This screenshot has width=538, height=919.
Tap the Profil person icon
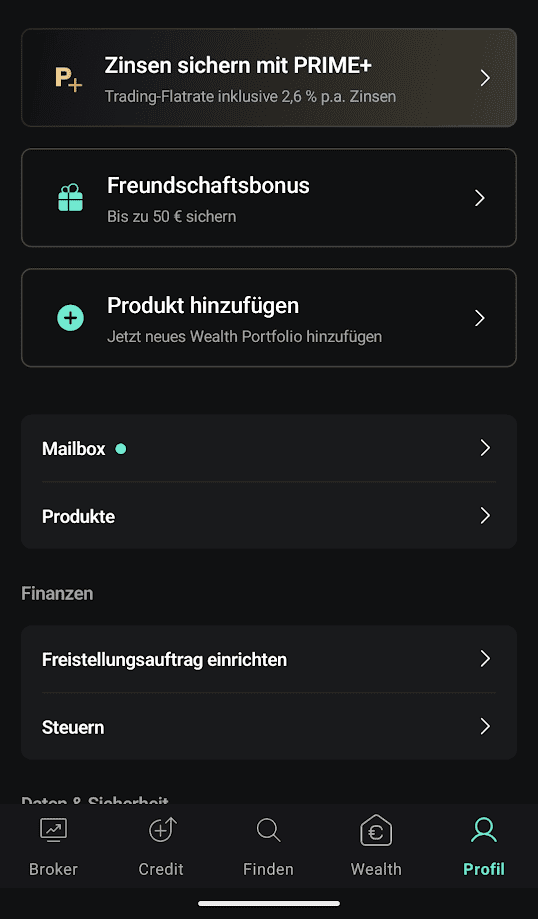pyautogui.click(x=484, y=830)
